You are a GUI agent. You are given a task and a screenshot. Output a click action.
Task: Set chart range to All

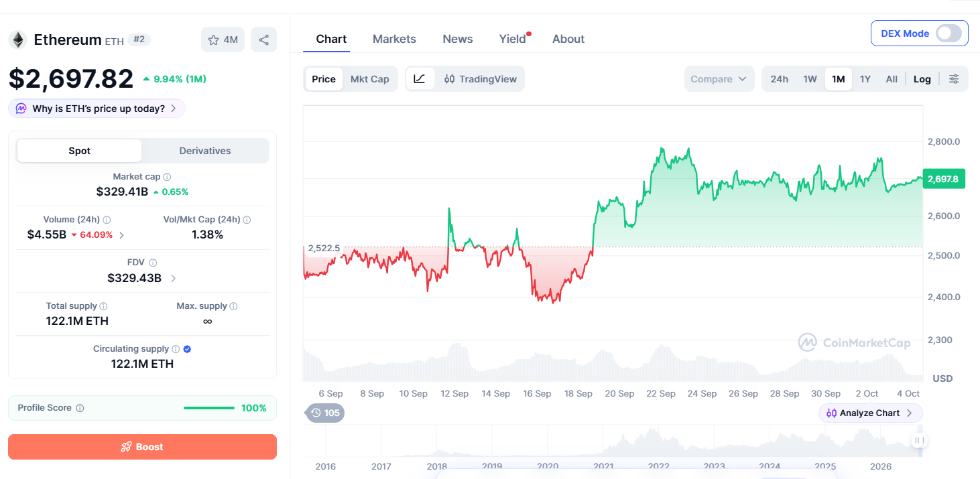892,79
